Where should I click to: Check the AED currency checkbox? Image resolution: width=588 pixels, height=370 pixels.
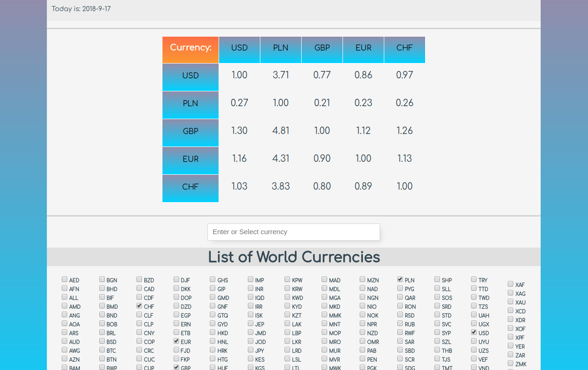[65, 279]
